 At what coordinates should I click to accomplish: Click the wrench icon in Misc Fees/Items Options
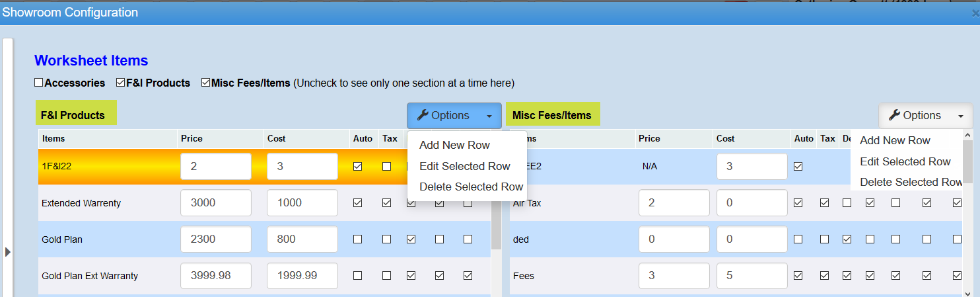[x=895, y=115]
